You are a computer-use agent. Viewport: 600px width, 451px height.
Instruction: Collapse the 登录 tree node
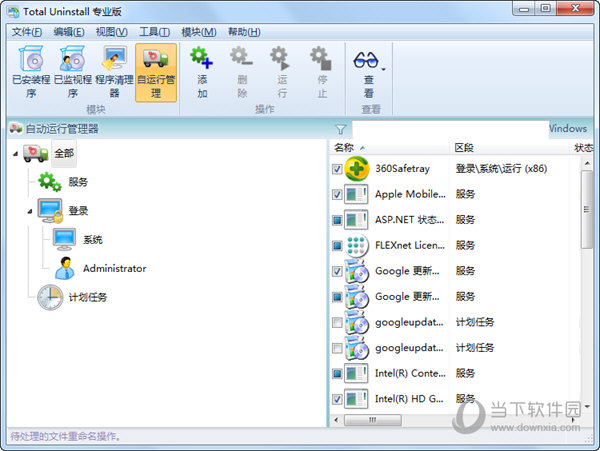(x=30, y=212)
